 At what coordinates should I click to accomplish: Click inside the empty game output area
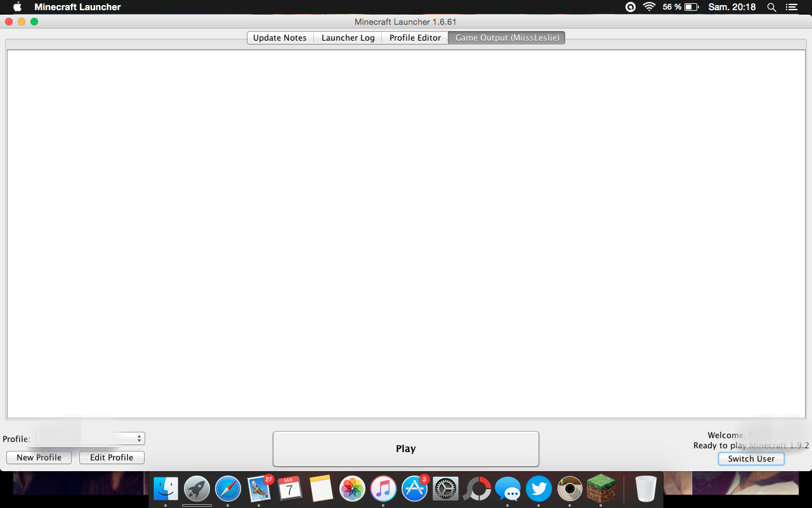406,234
